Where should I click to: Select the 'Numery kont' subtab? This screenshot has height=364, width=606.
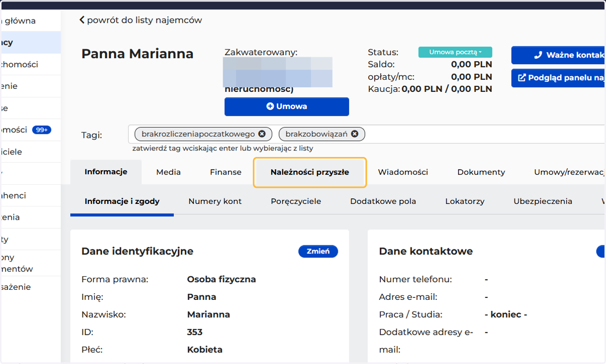pos(215,201)
